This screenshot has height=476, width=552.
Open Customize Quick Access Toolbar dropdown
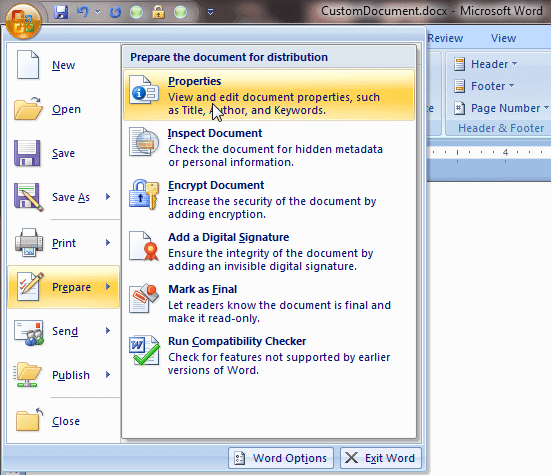(x=211, y=12)
